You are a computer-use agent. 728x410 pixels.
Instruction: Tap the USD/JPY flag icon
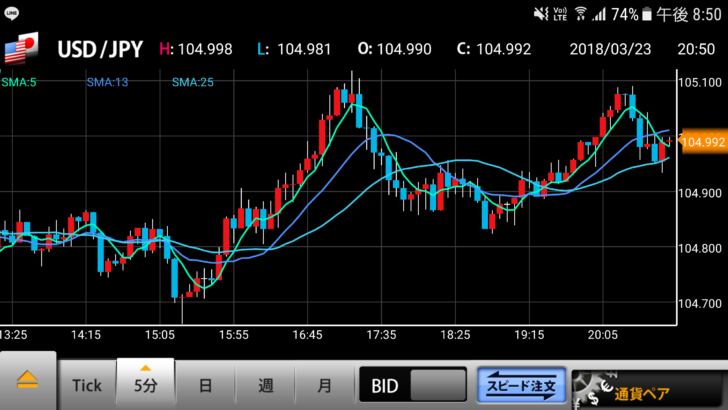(x=22, y=48)
